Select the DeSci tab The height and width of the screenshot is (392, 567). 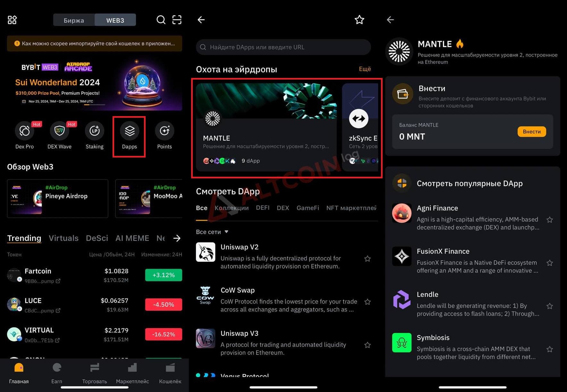pos(97,238)
